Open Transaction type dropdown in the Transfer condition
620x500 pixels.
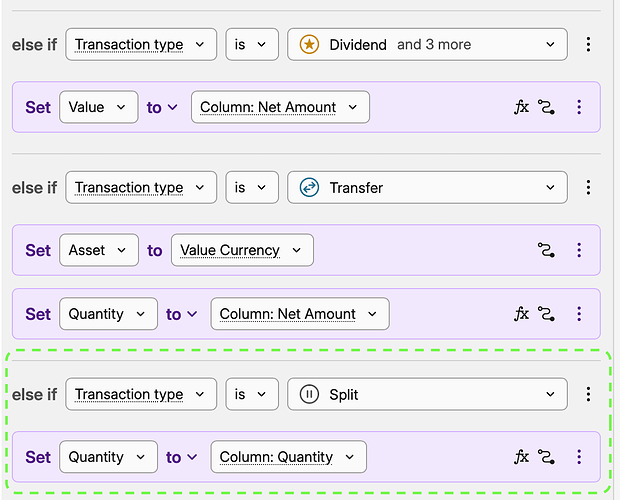141,187
